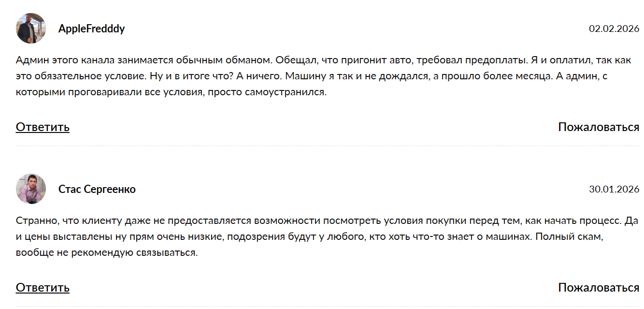Click the date 30.01.2026
The height and width of the screenshot is (309, 644).
pos(614,189)
